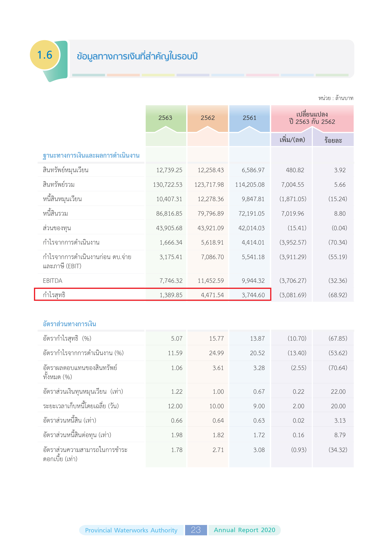The image size is (392, 555).
Task: Click the 2563 column header
Action: [x=165, y=118]
